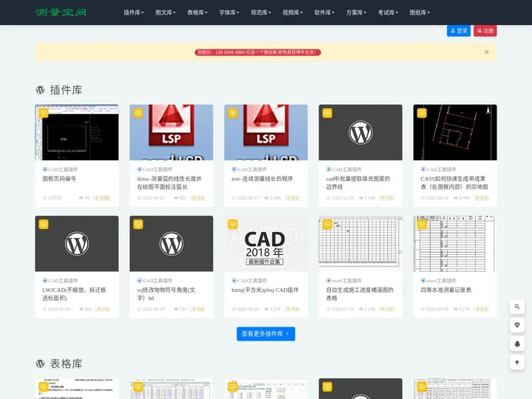Screen dimensions: 532x399
Task: Open the 表格库 dropdown menu
Action: (197, 13)
